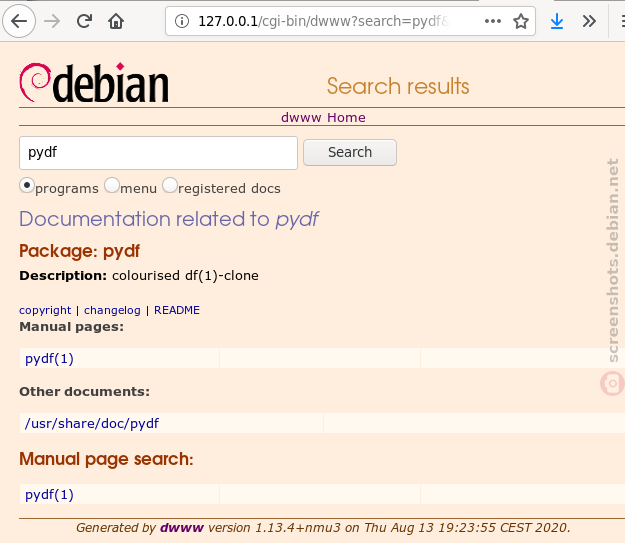
Task: Focus the pydf search text box
Action: 158,153
